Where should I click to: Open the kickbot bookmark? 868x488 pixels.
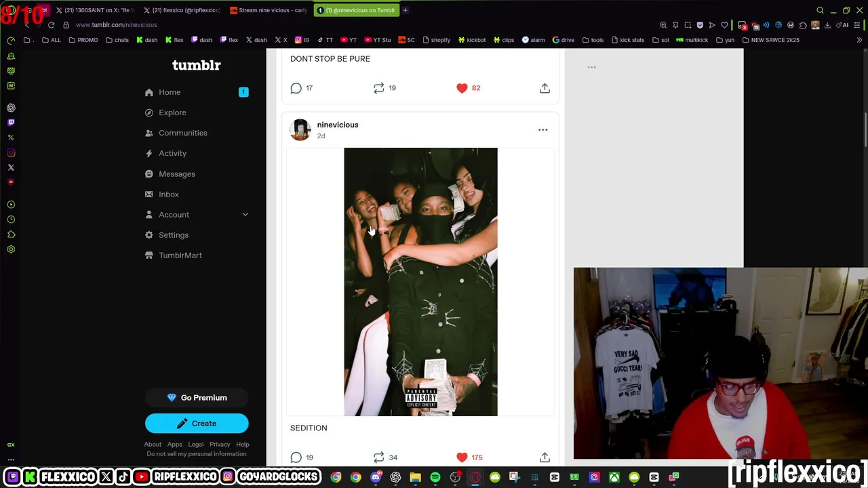[x=471, y=40]
